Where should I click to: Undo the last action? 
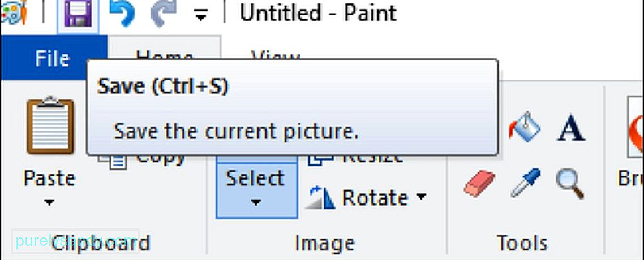(x=122, y=15)
